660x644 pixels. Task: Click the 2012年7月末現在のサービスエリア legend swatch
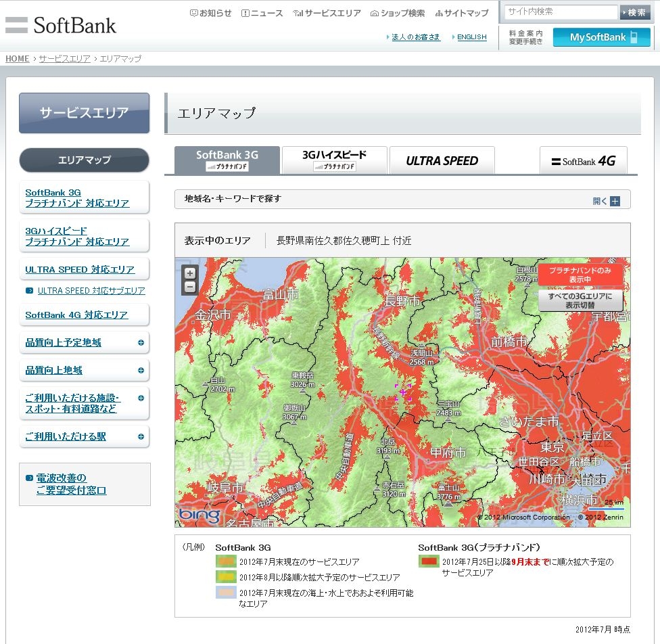[226, 561]
